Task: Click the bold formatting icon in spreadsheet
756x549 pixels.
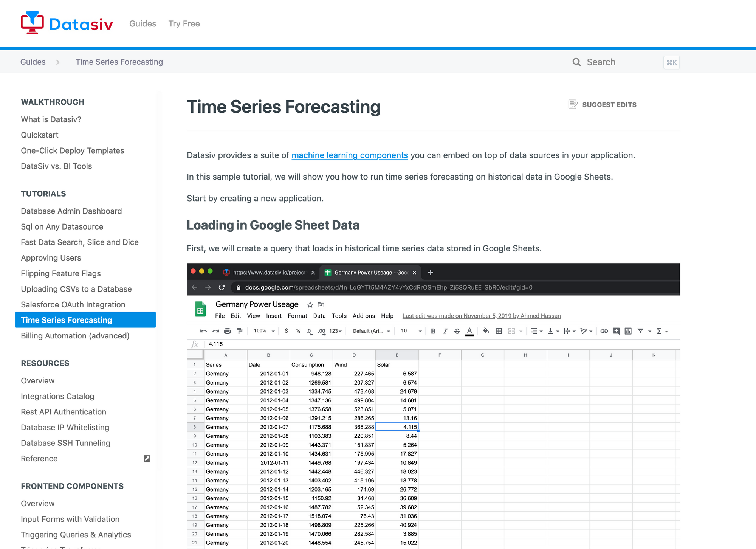Action: (x=433, y=331)
